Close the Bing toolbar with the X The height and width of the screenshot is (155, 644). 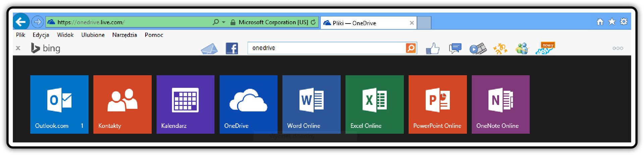point(18,48)
